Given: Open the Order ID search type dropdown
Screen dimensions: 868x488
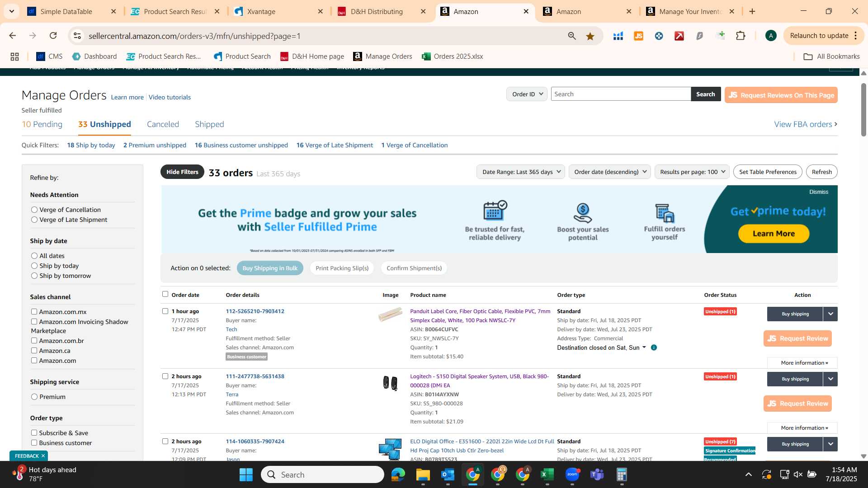Looking at the screenshot, I should 527,94.
